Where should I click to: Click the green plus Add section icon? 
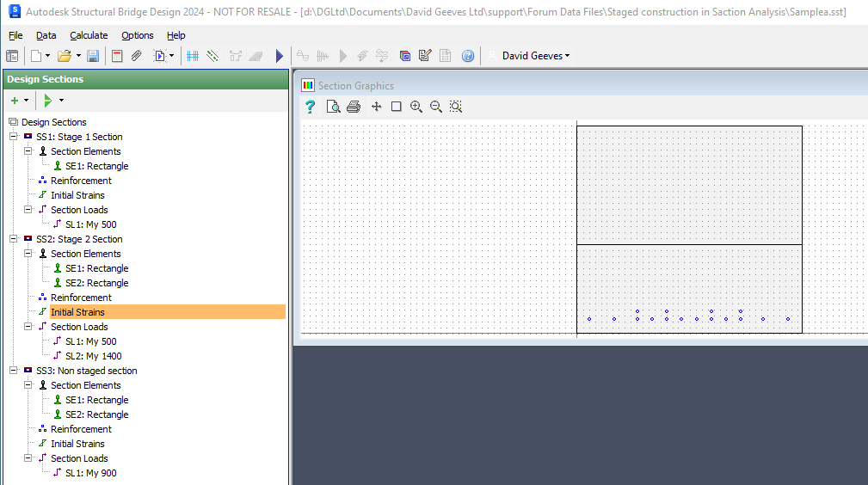(15, 101)
